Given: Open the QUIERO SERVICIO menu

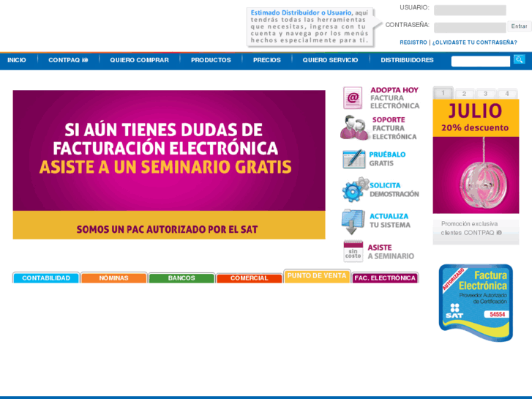Looking at the screenshot, I should click(x=330, y=60).
